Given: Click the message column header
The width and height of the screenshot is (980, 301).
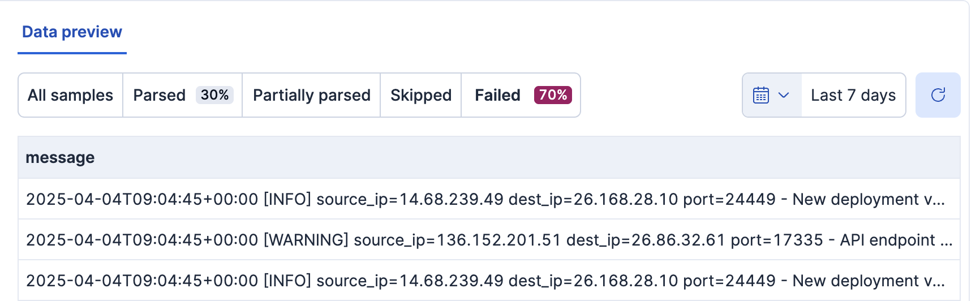Looking at the screenshot, I should click(x=60, y=157).
